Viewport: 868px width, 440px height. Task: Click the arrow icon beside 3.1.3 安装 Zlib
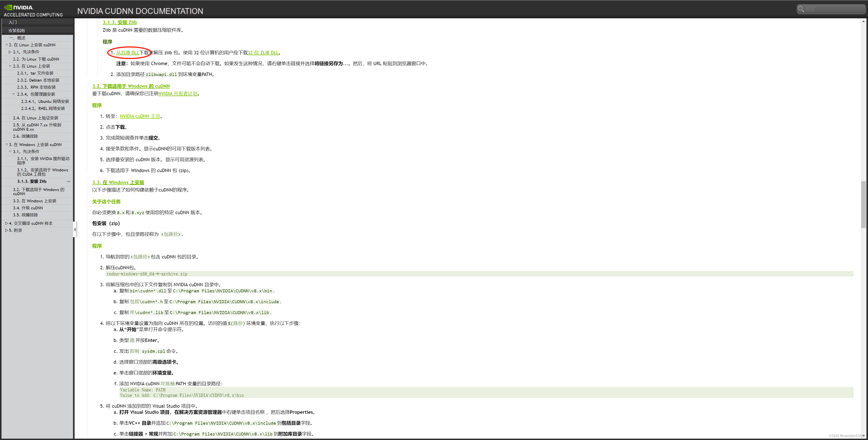point(68,182)
